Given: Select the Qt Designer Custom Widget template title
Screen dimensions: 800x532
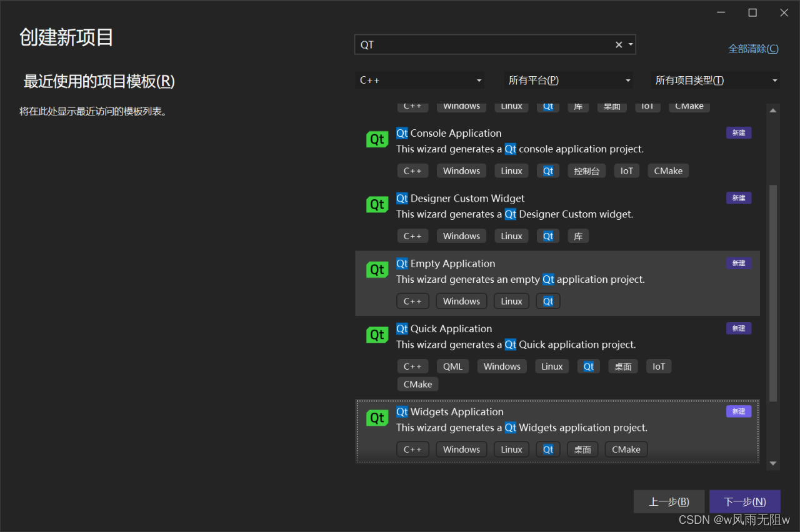Looking at the screenshot, I should coord(461,199).
